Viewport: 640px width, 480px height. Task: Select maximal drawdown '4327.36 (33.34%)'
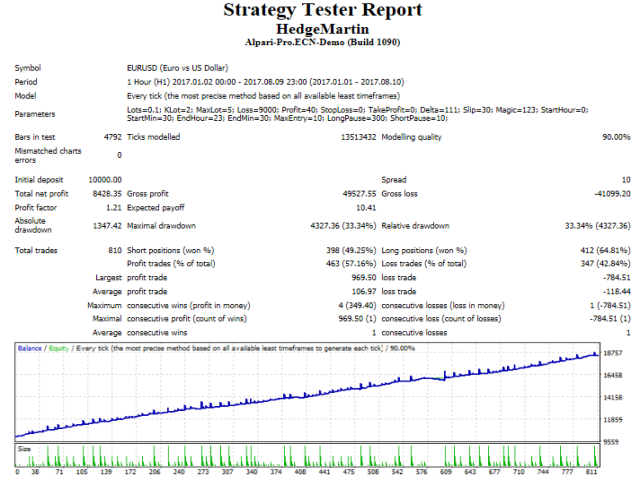click(343, 226)
